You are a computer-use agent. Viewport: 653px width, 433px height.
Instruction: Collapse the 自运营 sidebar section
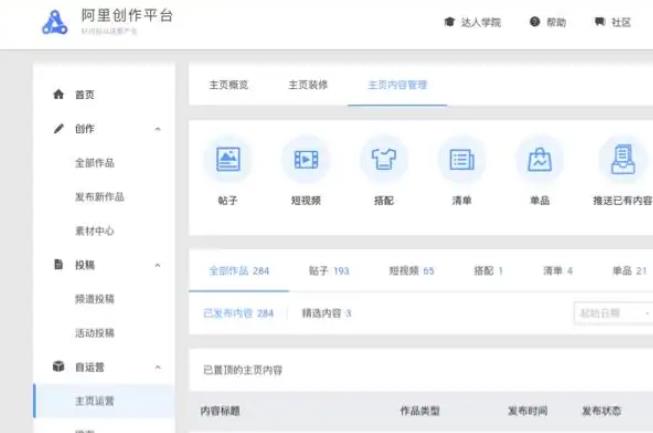pos(157,367)
